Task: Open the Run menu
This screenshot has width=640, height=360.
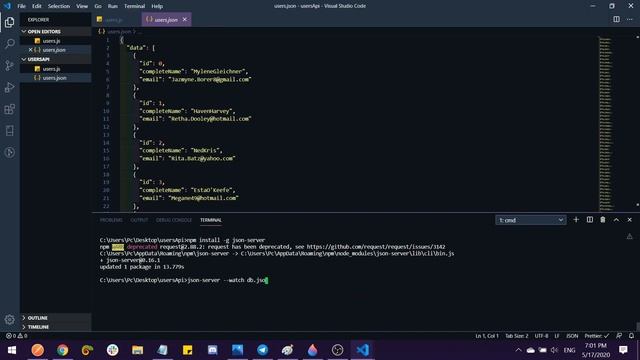Action: pos(113,6)
